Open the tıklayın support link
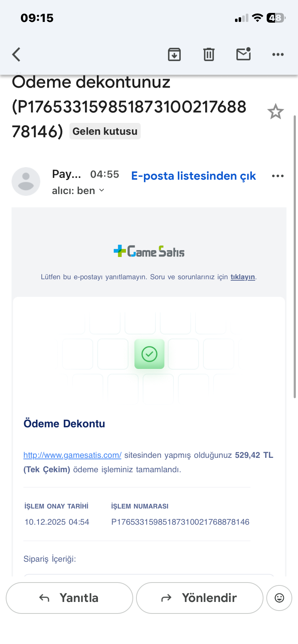298x644 pixels. [x=243, y=277]
